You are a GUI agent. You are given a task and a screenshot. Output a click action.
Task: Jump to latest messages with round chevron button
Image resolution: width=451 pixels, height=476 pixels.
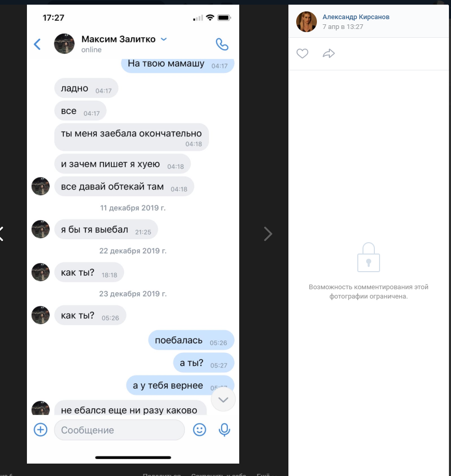point(223,399)
